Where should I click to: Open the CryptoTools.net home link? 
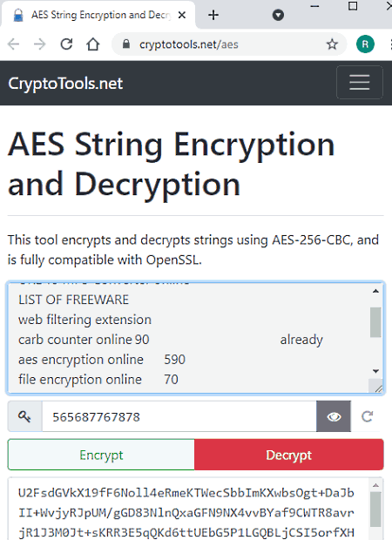(65, 84)
